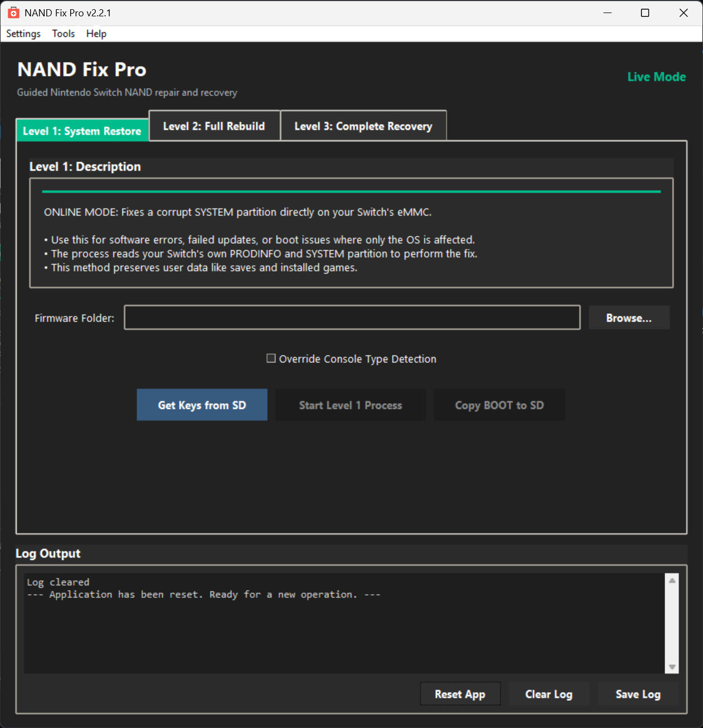The width and height of the screenshot is (703, 728).
Task: Open the Settings menu
Action: coord(23,34)
